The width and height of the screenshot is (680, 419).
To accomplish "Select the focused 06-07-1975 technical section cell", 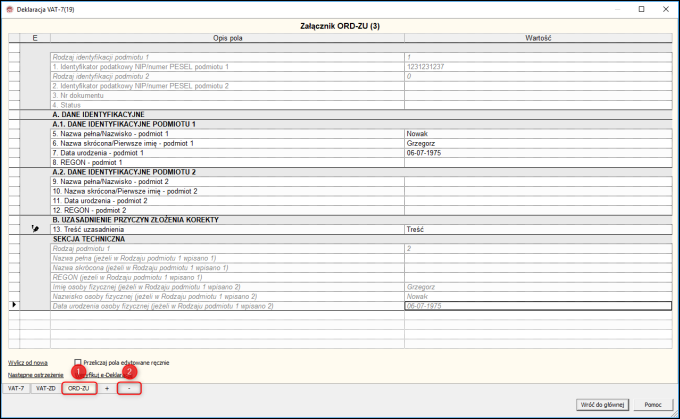I will coord(538,306).
